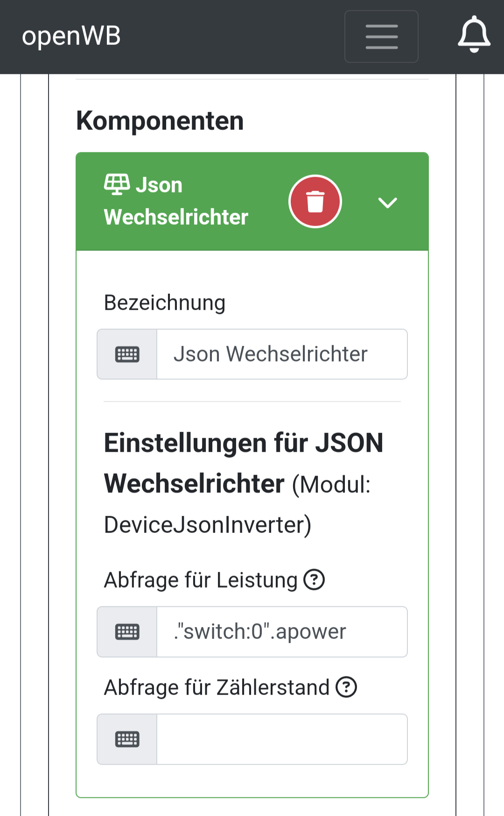Focus the Abfrage für Leistung input
The height and width of the screenshot is (816, 504).
click(x=282, y=632)
